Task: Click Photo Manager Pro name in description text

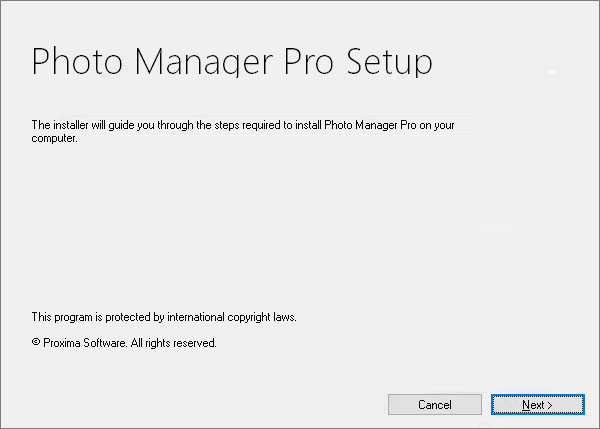Action: click(370, 125)
